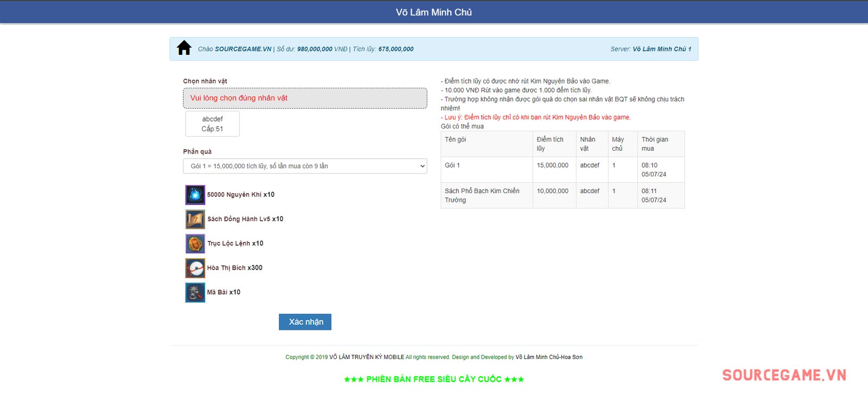Click the Trục Lộc Lệnh token icon
The image size is (868, 403).
[x=195, y=244]
